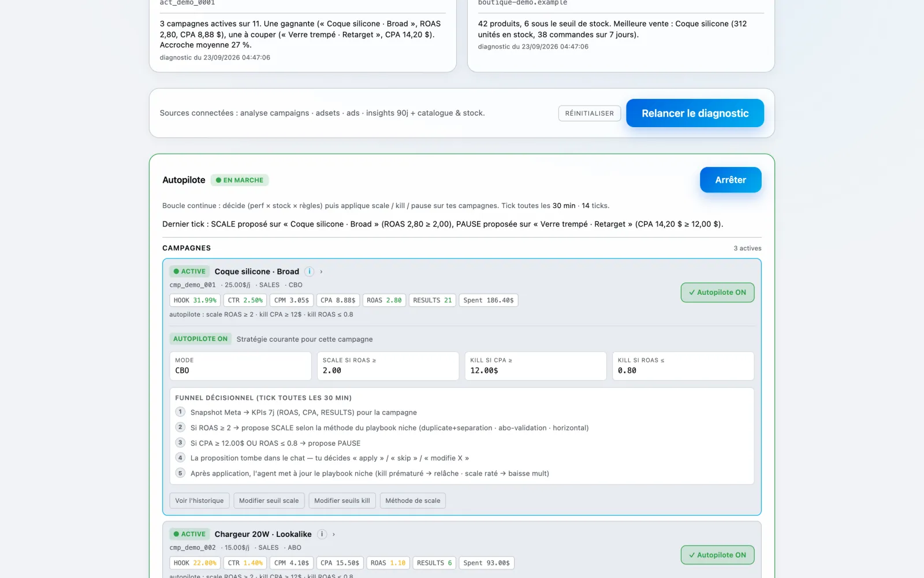The image size is (924, 578).
Task: Click Modifier seuil scale
Action: pyautogui.click(x=269, y=501)
